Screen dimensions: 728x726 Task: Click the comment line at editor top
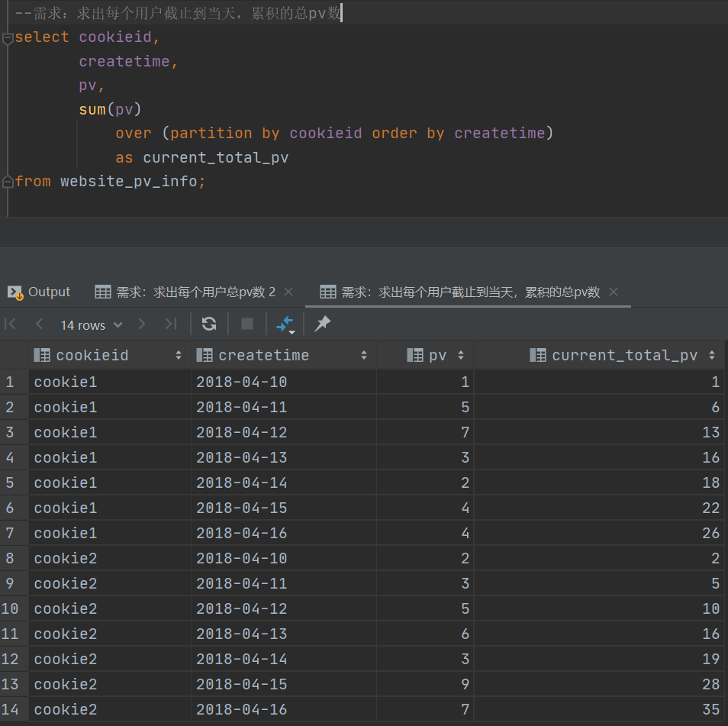coord(179,13)
